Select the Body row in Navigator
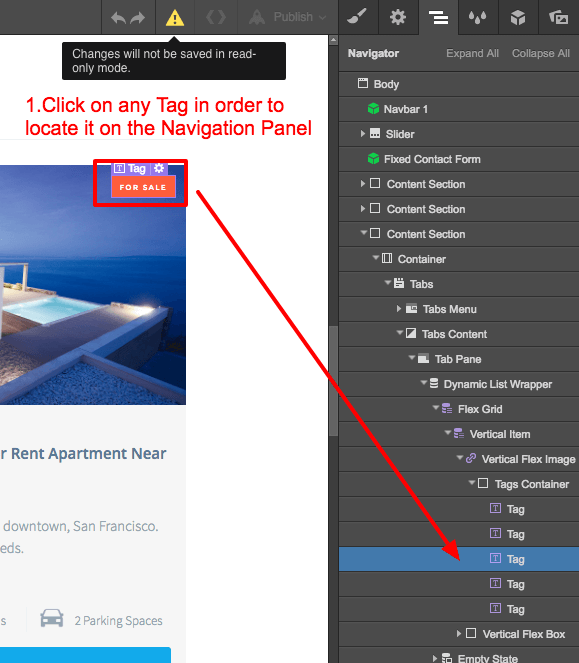 point(459,84)
